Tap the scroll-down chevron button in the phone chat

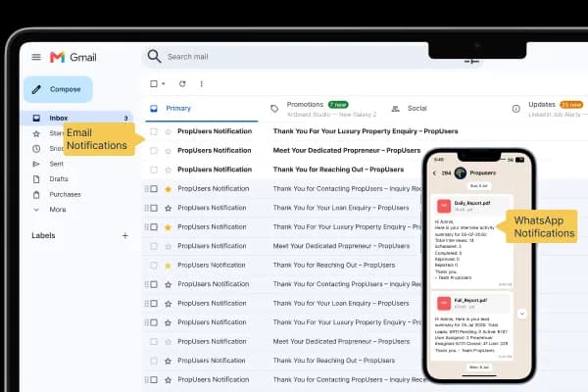click(x=521, y=314)
